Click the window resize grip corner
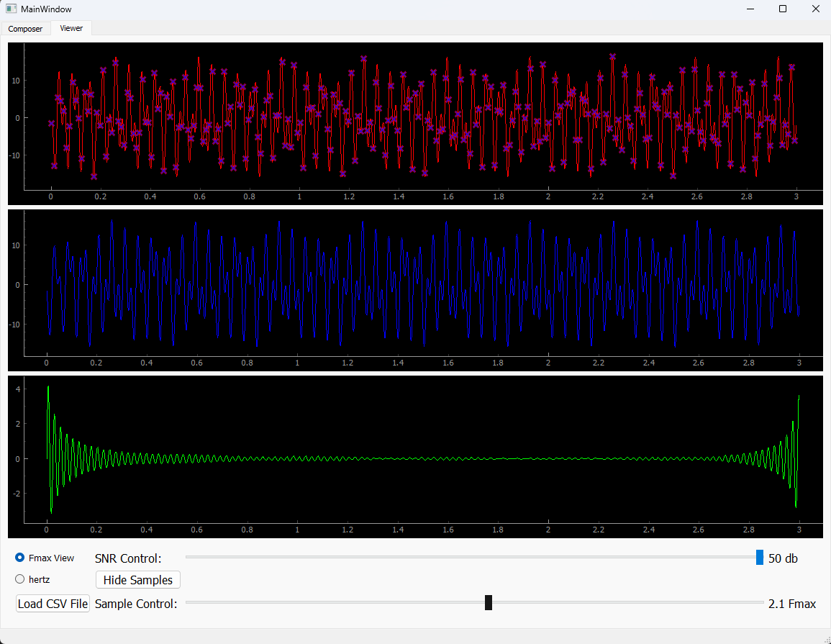Image resolution: width=831 pixels, height=644 pixels. (826, 639)
